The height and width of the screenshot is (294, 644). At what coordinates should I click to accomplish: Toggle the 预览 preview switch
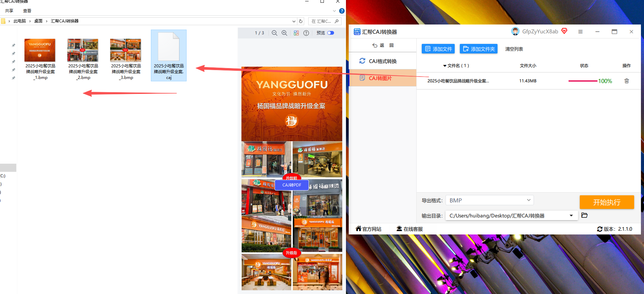pos(331,33)
